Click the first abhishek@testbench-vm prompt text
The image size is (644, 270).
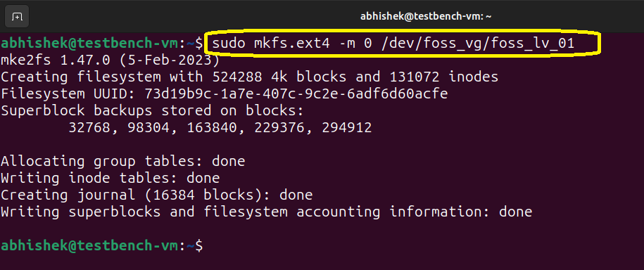click(89, 44)
